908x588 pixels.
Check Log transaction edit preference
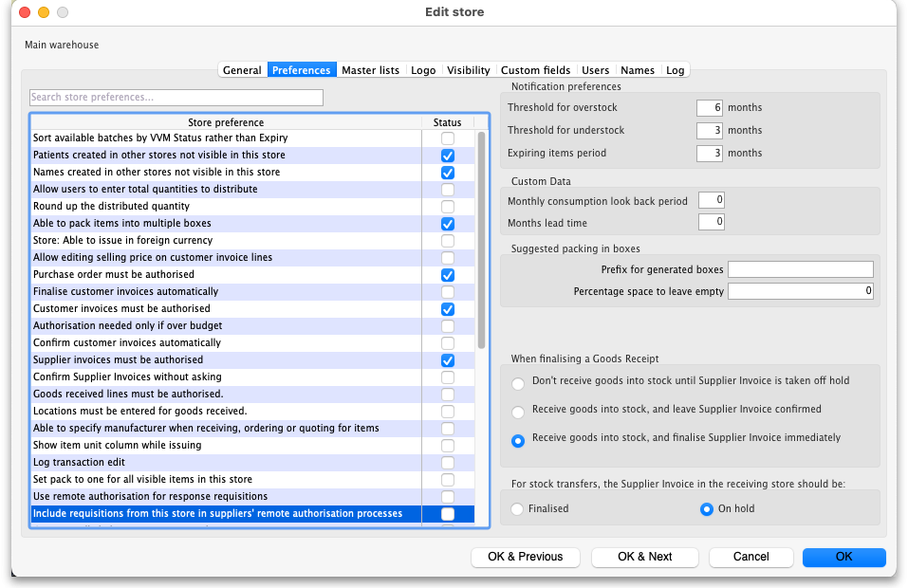click(x=448, y=463)
